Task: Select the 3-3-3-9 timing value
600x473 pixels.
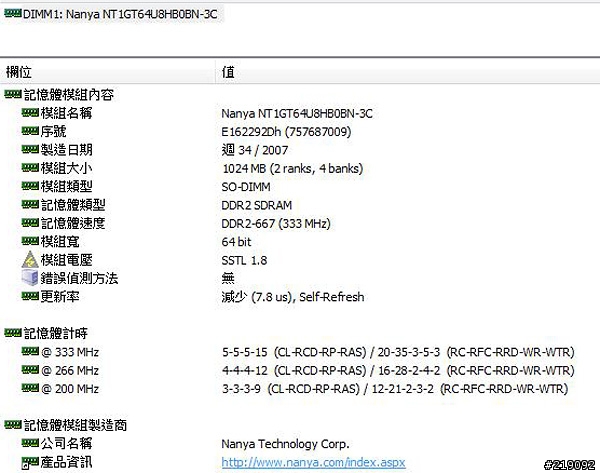Action: coord(241,389)
